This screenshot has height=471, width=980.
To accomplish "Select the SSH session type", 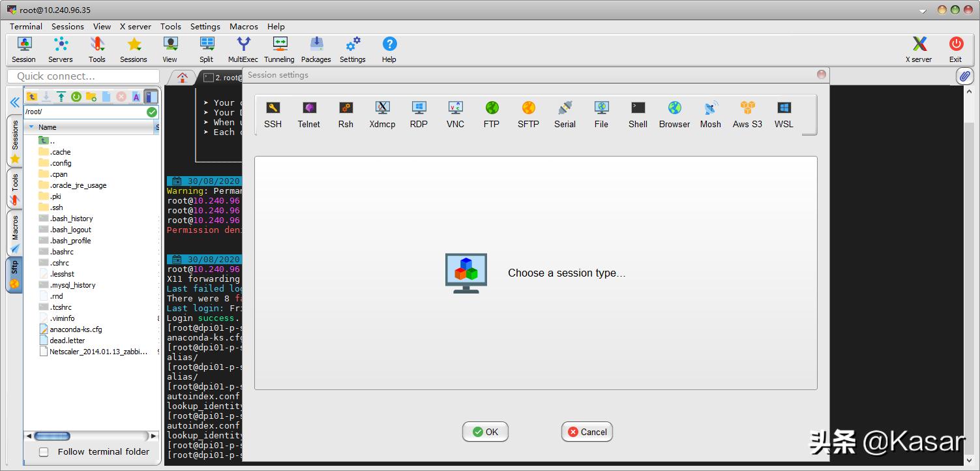I will (x=273, y=115).
